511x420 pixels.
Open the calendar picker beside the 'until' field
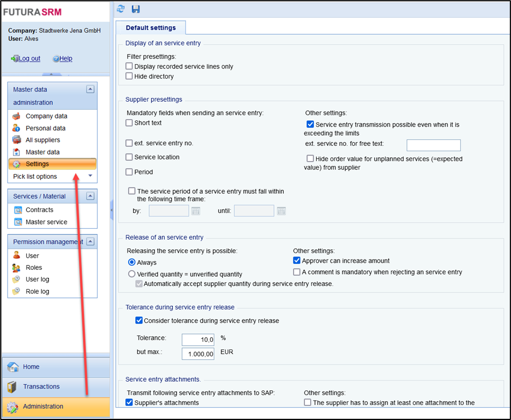(x=281, y=211)
